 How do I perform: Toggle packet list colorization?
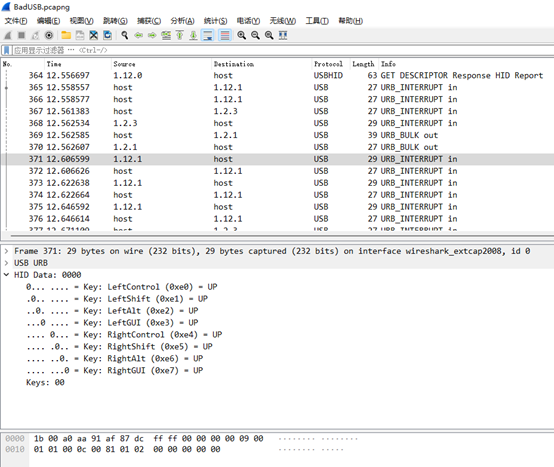(225, 35)
